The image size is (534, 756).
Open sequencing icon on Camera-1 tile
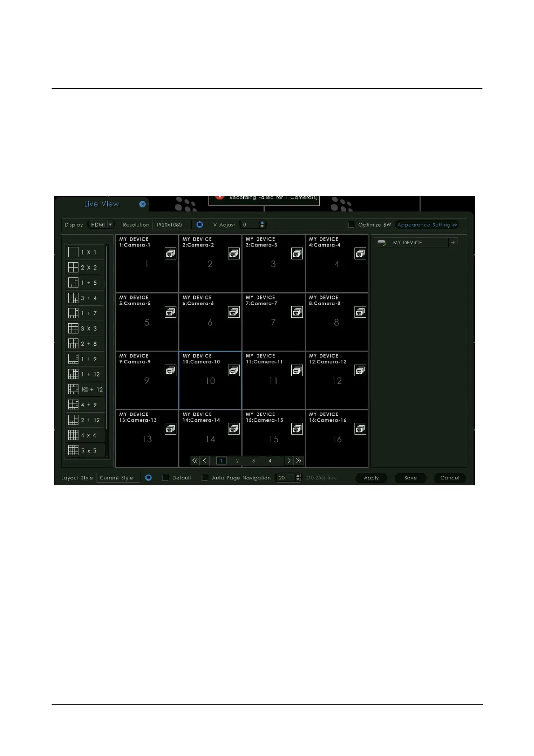coord(171,254)
